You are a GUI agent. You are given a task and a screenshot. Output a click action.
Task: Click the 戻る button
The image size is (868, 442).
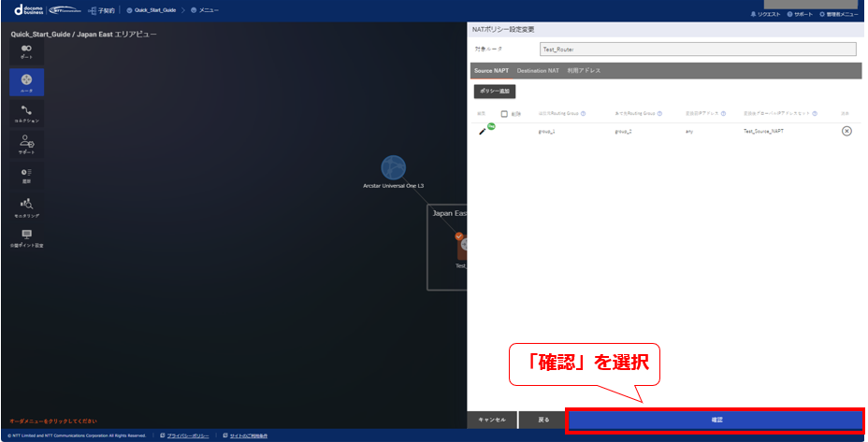[543, 420]
